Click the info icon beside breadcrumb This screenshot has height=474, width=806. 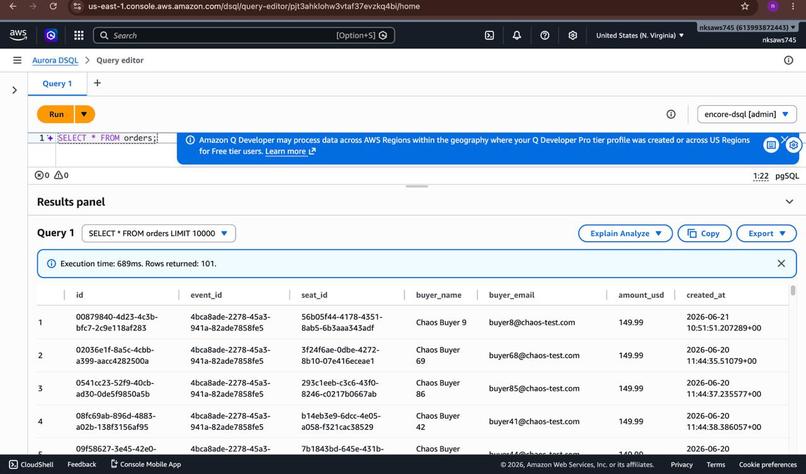coord(788,60)
